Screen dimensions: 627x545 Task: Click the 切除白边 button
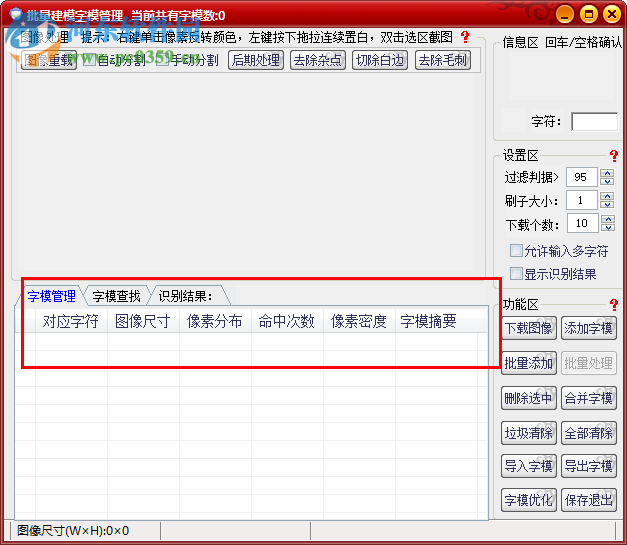coord(380,60)
